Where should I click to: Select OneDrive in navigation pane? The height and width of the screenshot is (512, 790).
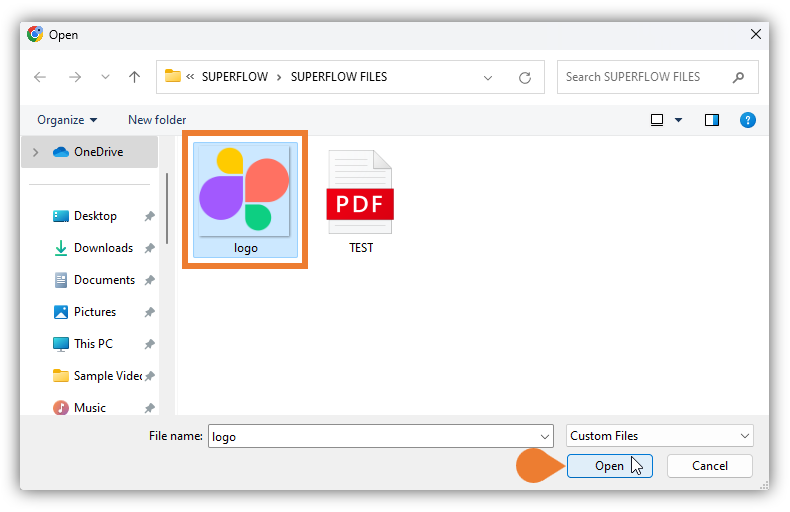pos(90,152)
